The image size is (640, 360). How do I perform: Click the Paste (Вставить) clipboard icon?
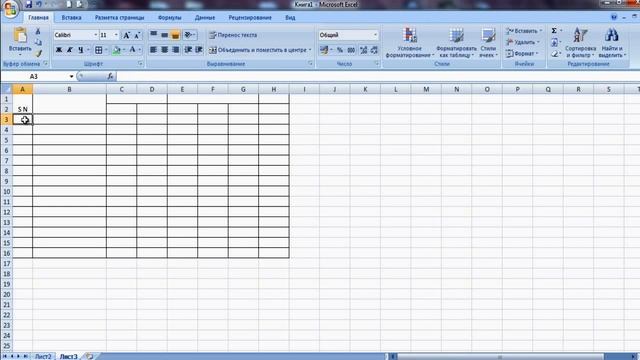20,36
